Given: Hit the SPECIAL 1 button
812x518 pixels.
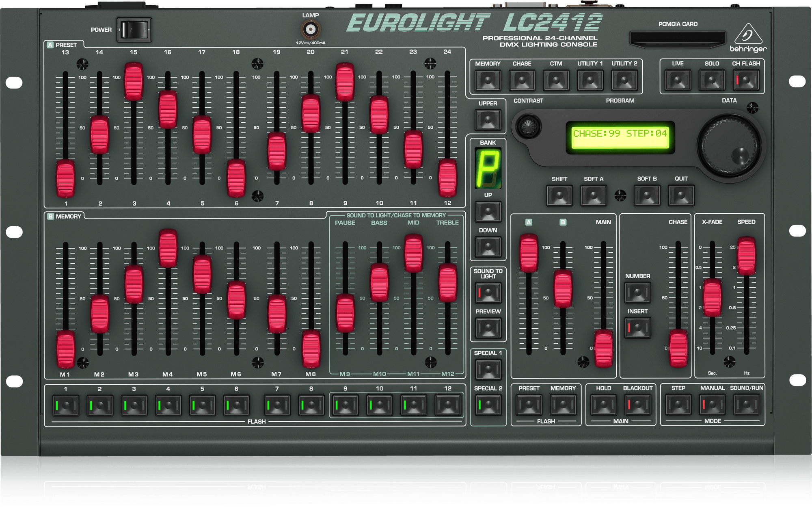Looking at the screenshot, I should pos(488,370).
